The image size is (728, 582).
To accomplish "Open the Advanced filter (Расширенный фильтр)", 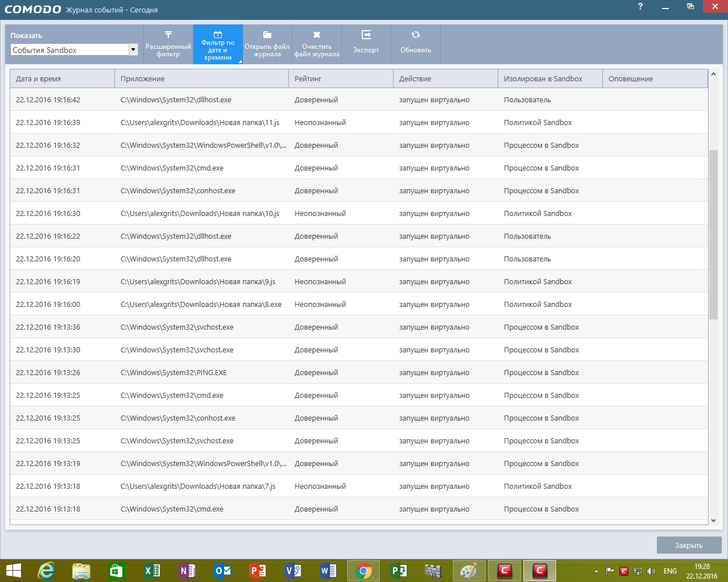I will pyautogui.click(x=168, y=44).
